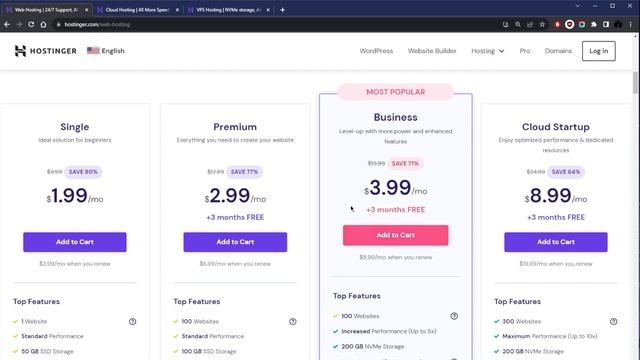Switch to the Cloud Hosting tab
The image size is (640, 360).
(138, 10)
